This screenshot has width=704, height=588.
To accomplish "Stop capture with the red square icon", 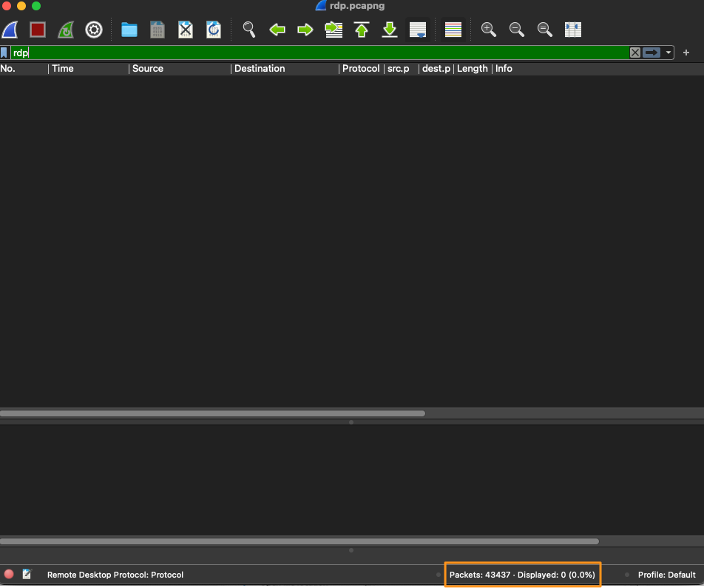I will point(38,30).
